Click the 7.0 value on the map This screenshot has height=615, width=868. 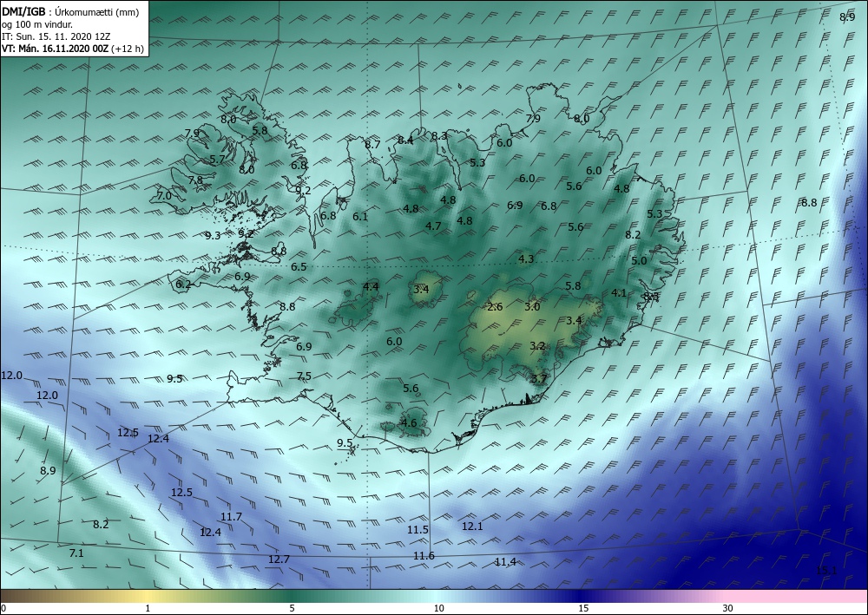pos(164,196)
